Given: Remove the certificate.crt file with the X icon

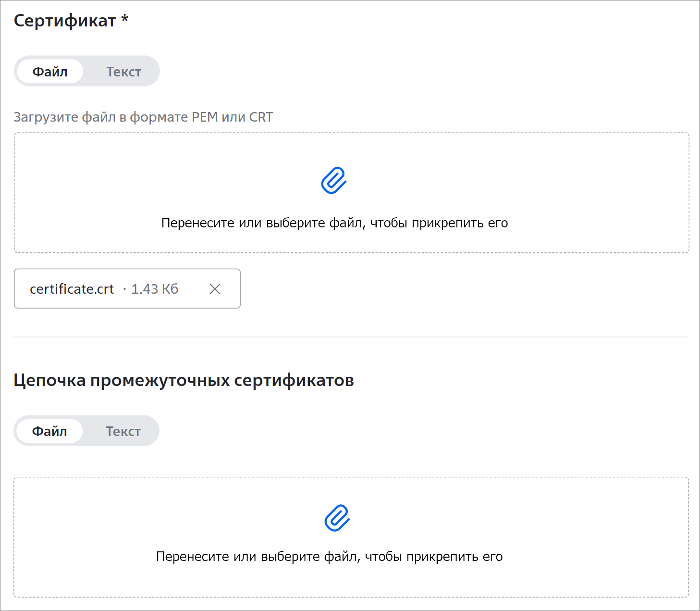Looking at the screenshot, I should [x=215, y=288].
